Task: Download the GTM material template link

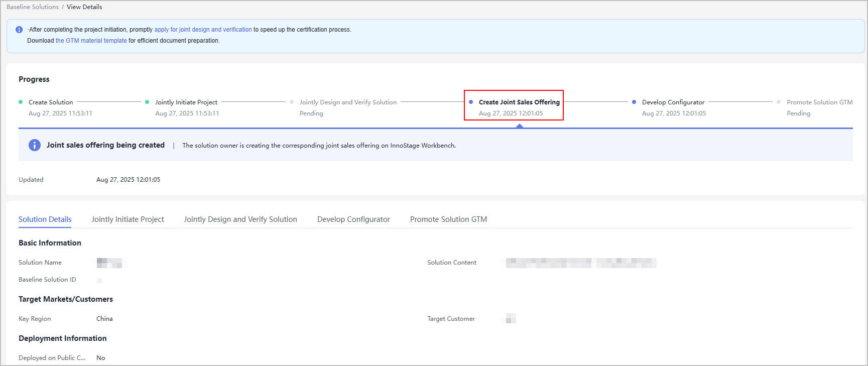Action: tap(91, 41)
